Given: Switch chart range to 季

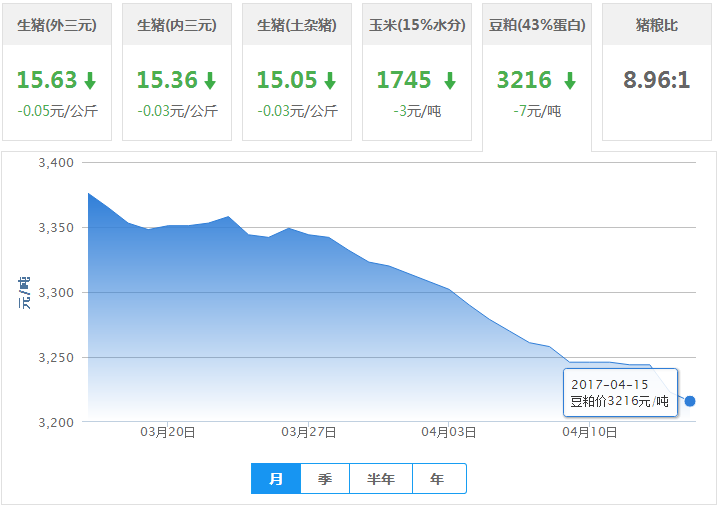Looking at the screenshot, I should click(x=325, y=479).
